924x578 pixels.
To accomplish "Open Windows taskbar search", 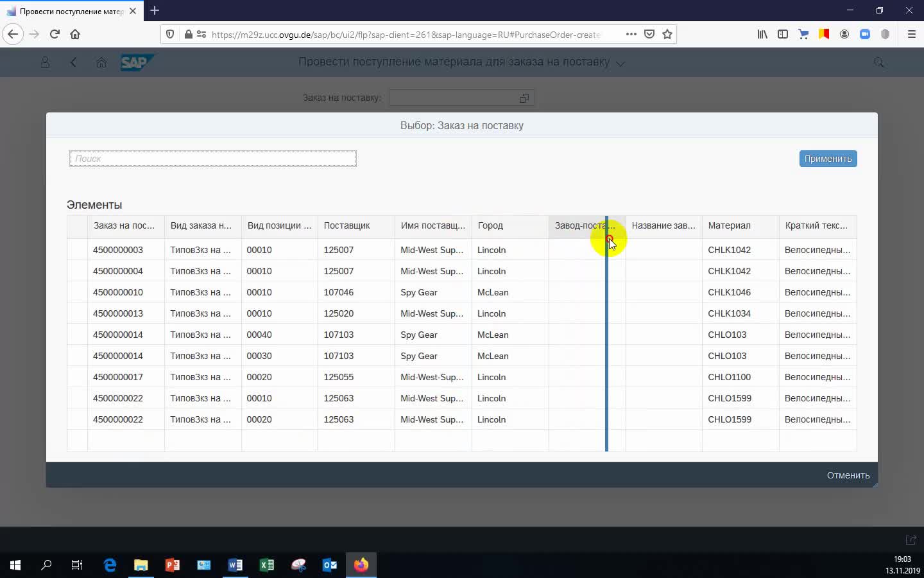I will (46, 565).
